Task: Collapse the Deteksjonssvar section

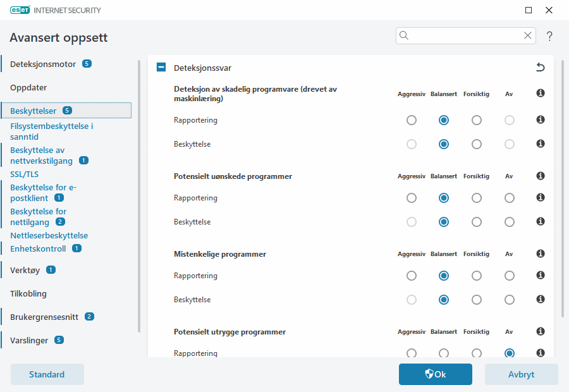Action: 161,67
